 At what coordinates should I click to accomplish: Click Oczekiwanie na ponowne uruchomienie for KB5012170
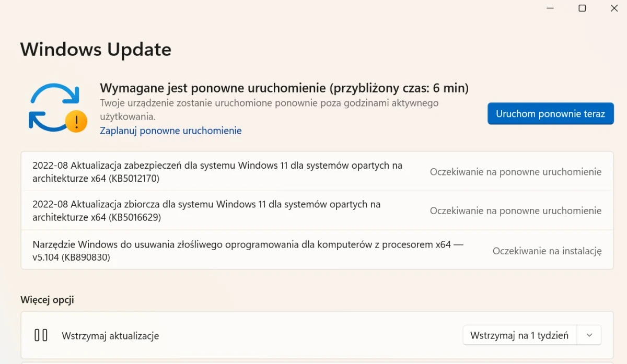[x=516, y=171]
